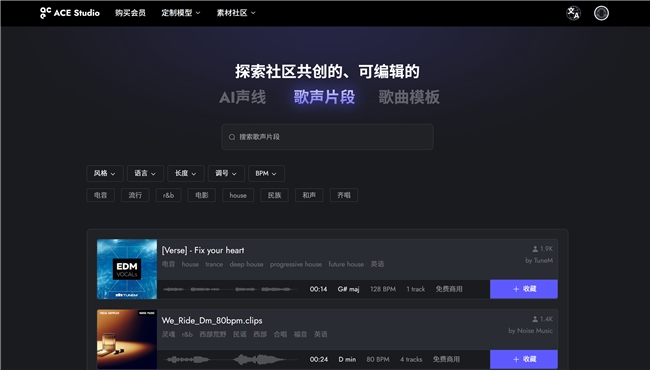The image size is (650, 370).
Task: Click 免费商用 label on We_Ride_Dm_80bpm.clips
Action: (x=446, y=359)
